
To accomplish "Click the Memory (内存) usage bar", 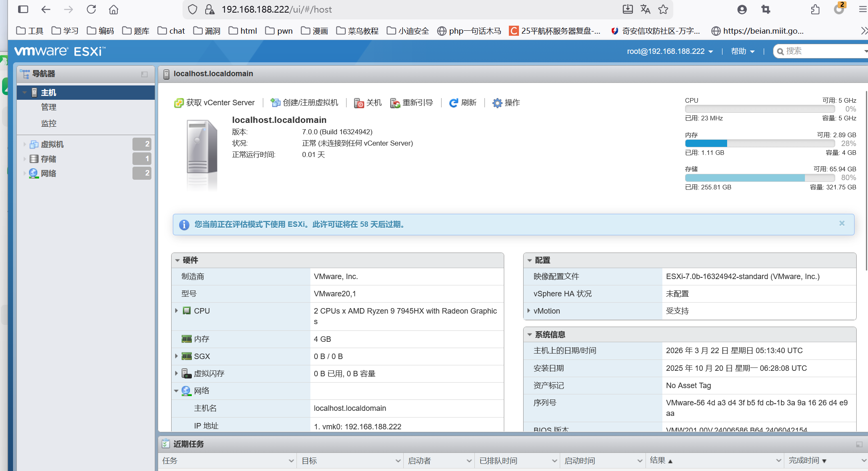I will (760, 144).
